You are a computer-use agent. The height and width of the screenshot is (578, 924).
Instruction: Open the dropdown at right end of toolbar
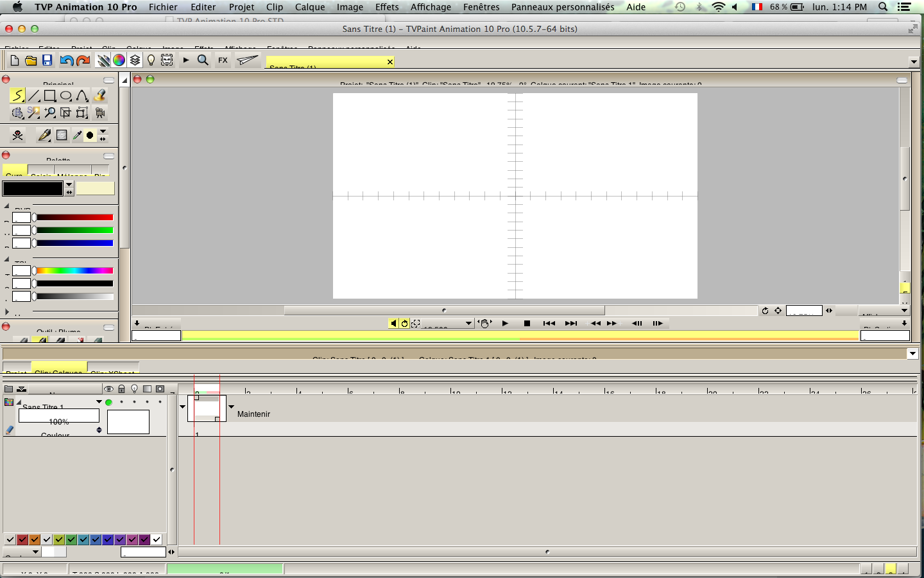tap(914, 62)
